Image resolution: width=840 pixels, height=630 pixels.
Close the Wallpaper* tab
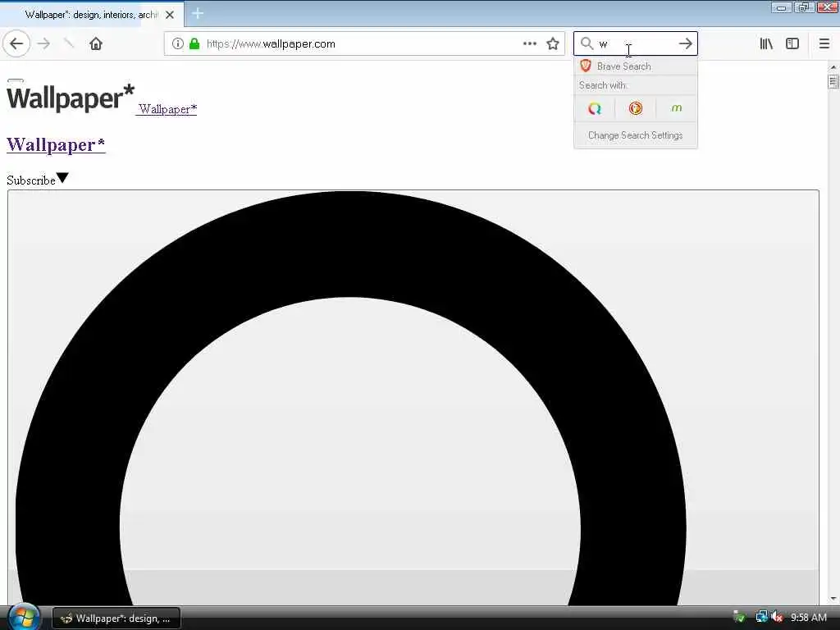(170, 15)
